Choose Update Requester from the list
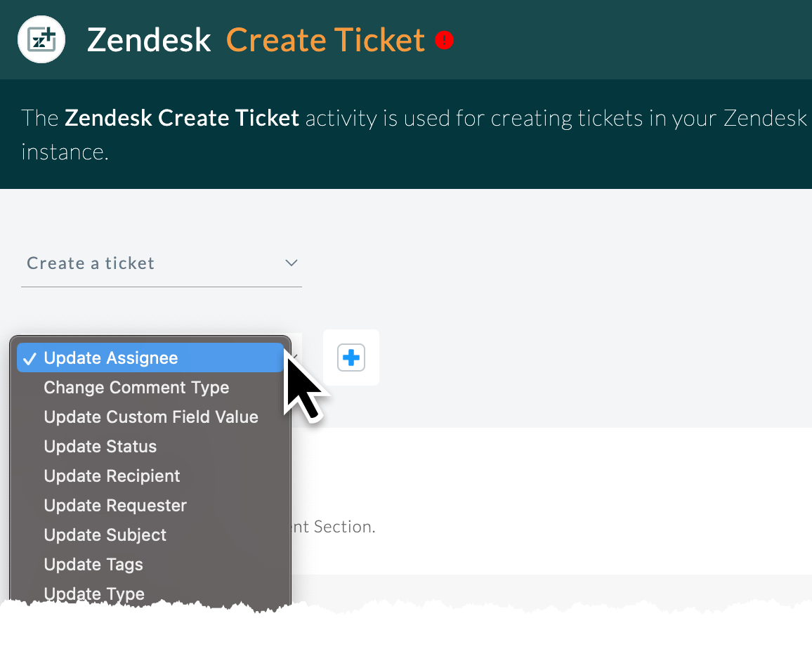The image size is (812, 649). point(115,505)
